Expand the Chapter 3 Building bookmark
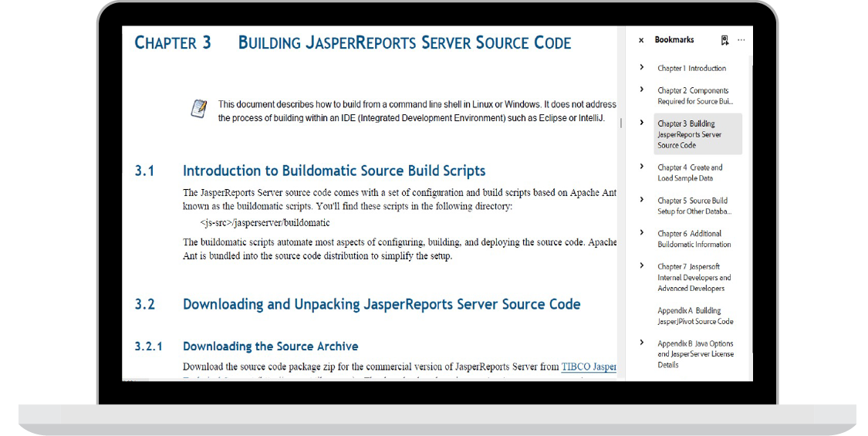This screenshot has height=436, width=868. pyautogui.click(x=642, y=123)
